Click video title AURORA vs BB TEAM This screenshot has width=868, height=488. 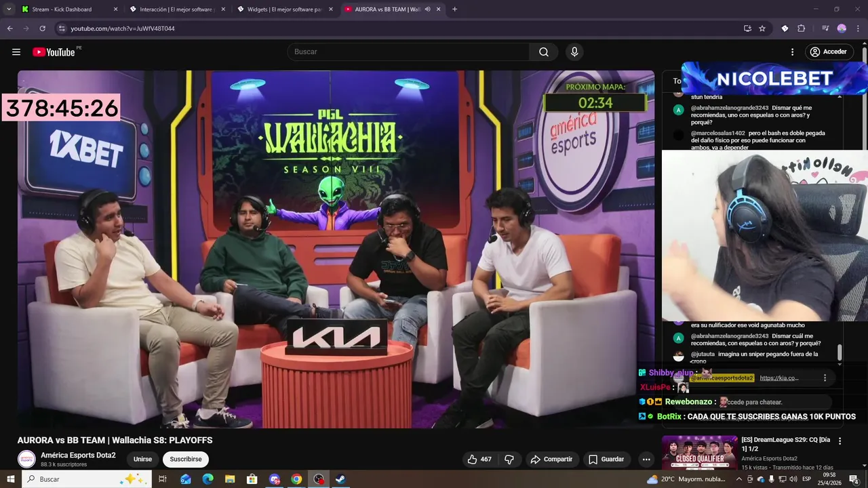(x=115, y=441)
